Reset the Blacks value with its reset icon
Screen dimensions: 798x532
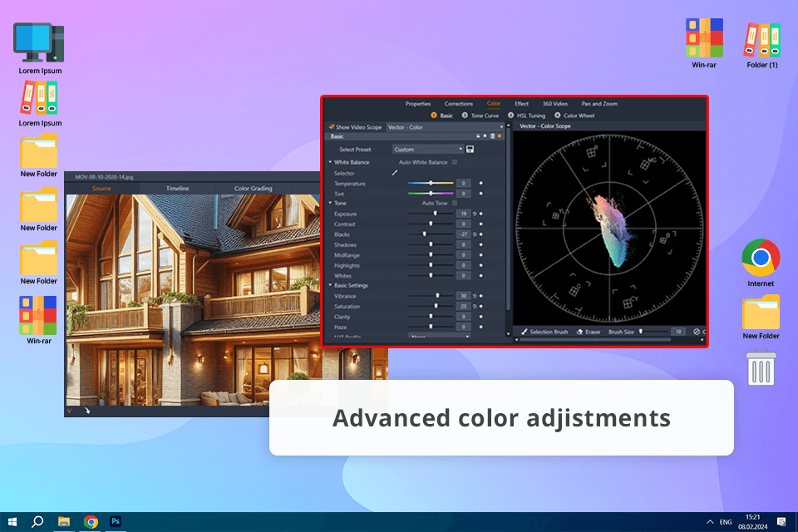[475, 234]
